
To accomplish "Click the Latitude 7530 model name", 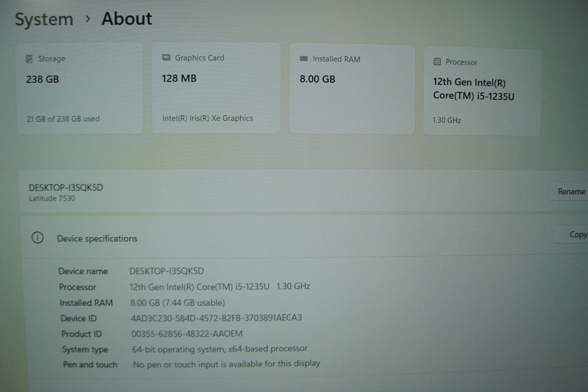I will pos(52,199).
